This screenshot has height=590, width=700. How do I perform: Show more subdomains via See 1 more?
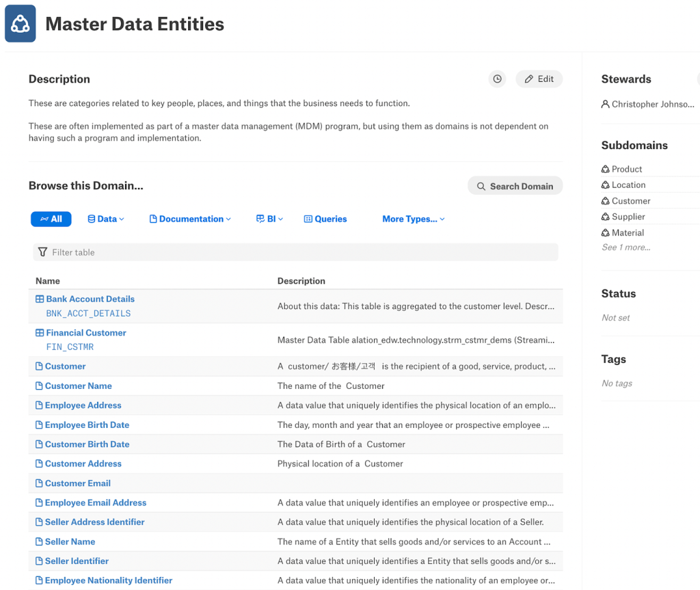(x=626, y=247)
